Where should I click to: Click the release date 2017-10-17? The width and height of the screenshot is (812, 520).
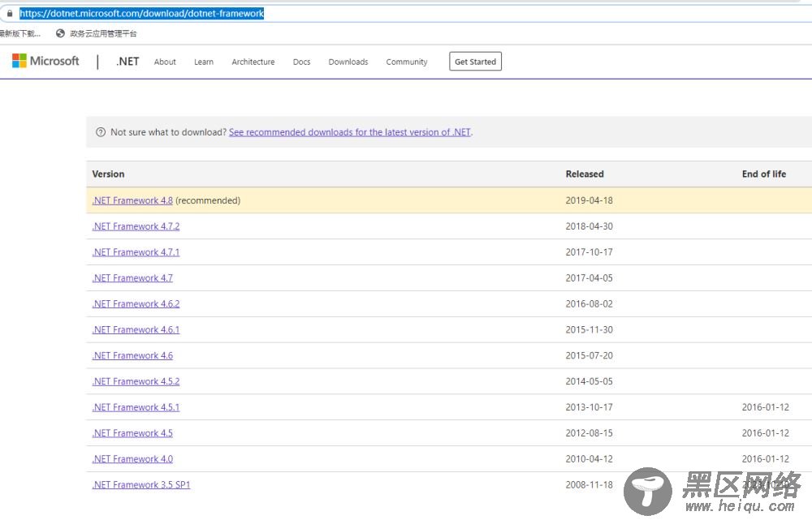589,252
